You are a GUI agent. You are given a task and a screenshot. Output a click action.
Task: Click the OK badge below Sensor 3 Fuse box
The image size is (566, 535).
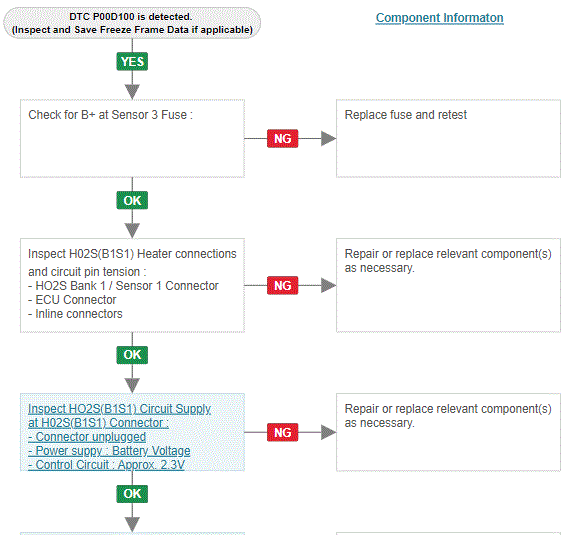click(x=132, y=200)
